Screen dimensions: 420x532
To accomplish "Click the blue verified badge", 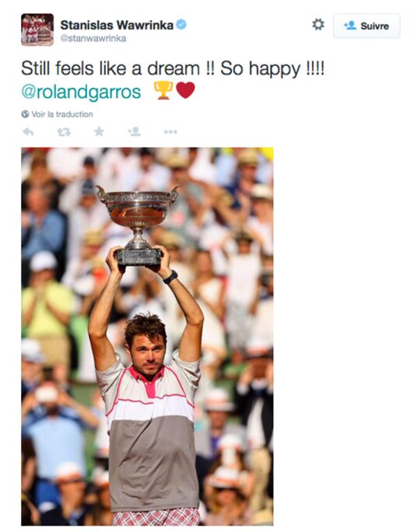I will [181, 24].
